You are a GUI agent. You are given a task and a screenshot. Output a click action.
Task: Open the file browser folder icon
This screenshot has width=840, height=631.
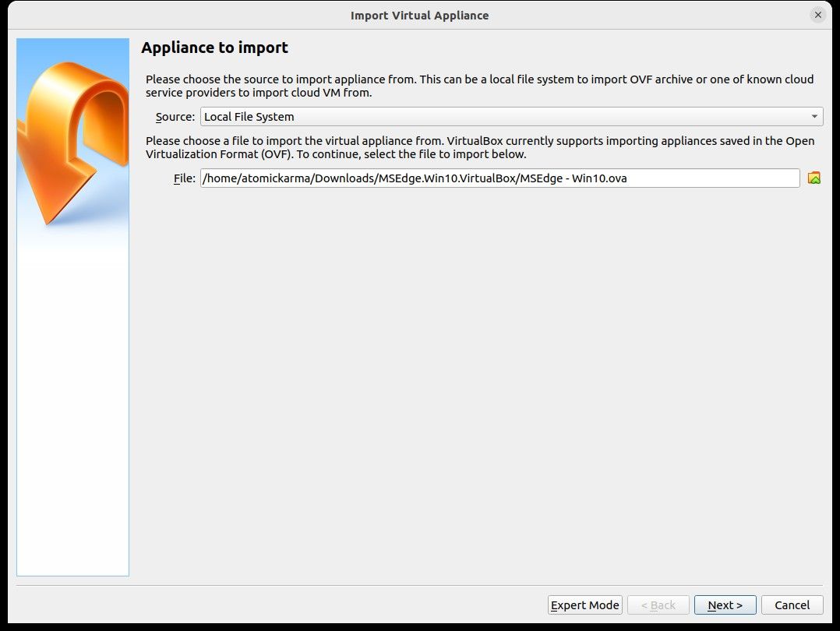[x=814, y=178]
